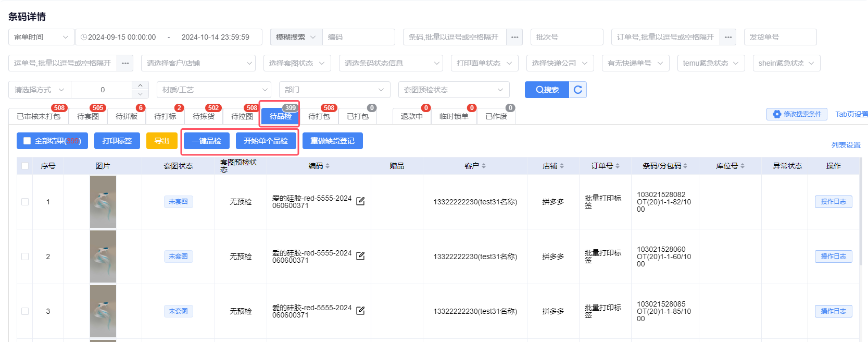The width and height of the screenshot is (868, 342).
Task: Click the refresh icon beside the search button
Action: (x=578, y=90)
